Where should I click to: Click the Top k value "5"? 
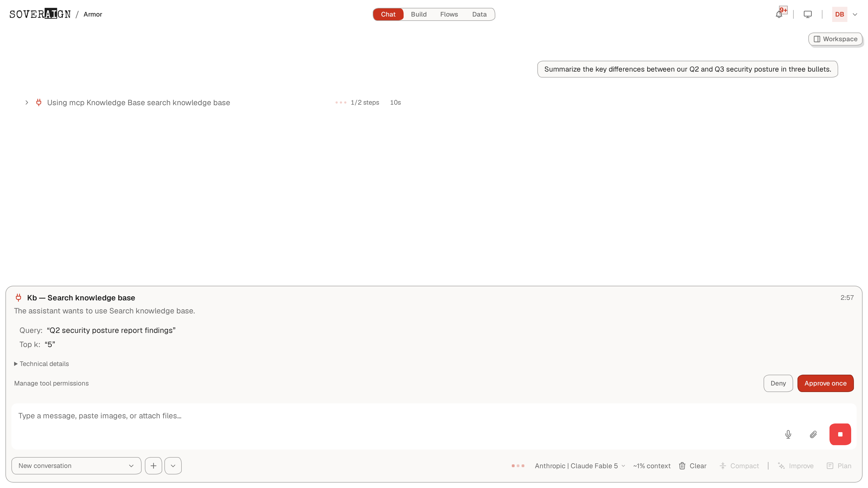(50, 345)
